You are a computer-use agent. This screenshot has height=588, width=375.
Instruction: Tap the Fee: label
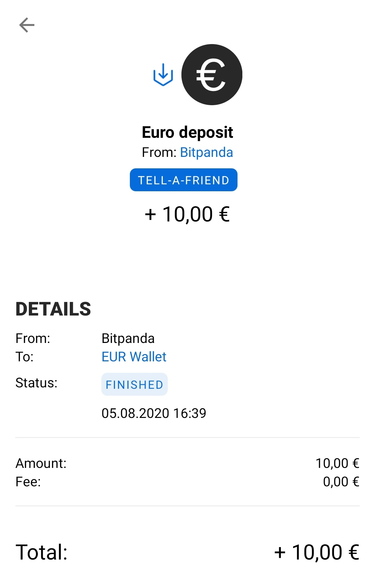click(x=28, y=482)
